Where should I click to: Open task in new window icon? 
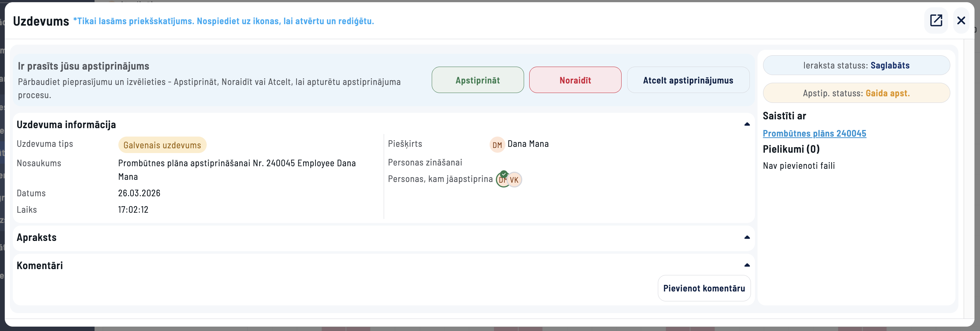pyautogui.click(x=936, y=21)
